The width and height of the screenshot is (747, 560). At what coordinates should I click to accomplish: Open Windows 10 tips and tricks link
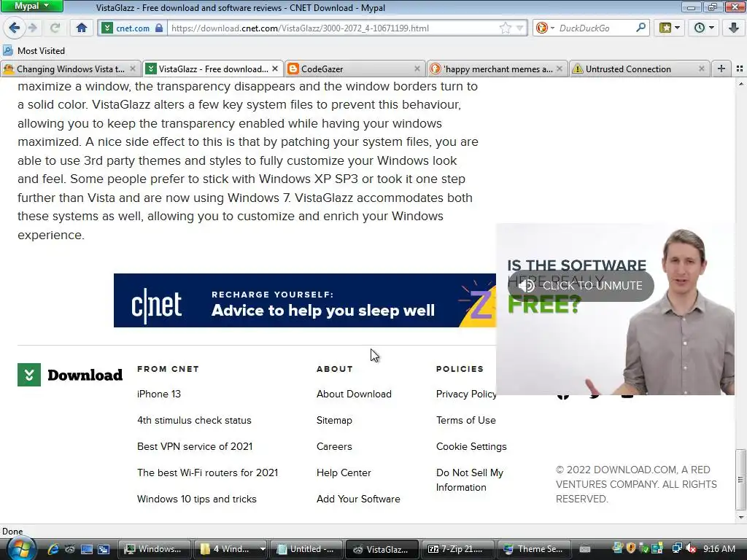[196, 499]
